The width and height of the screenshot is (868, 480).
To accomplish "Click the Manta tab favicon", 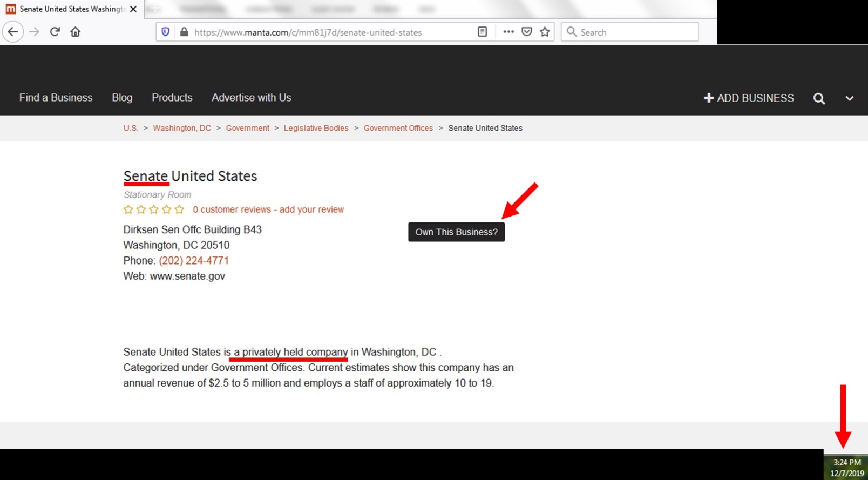I will click(x=11, y=9).
